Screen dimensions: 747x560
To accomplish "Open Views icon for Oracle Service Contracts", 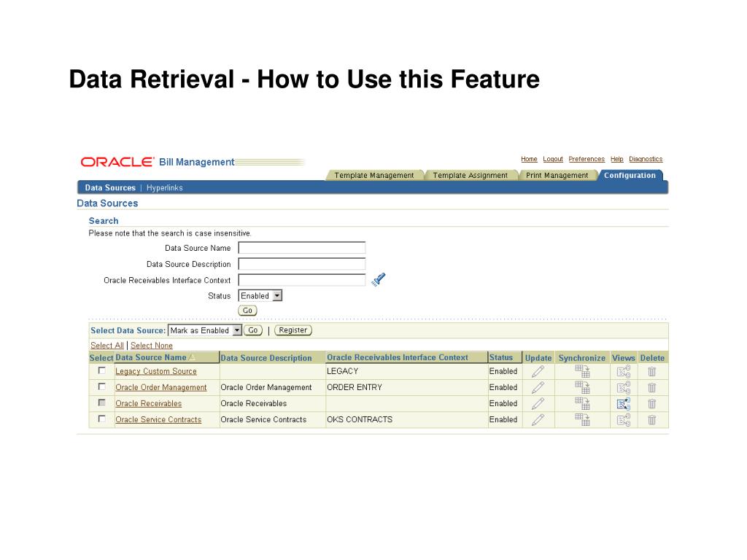I will [624, 420].
